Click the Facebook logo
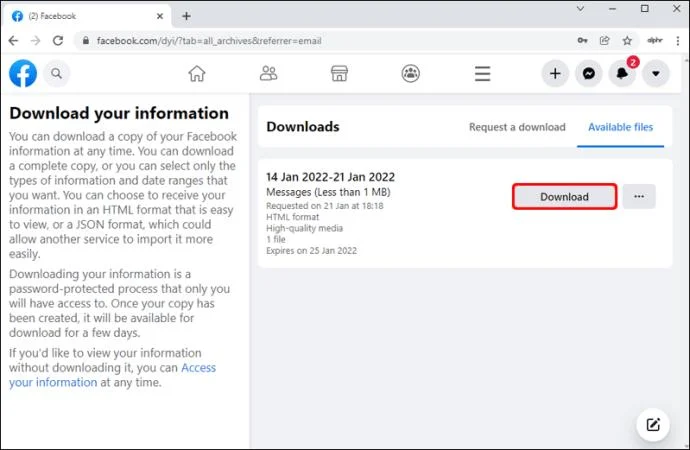 23,73
